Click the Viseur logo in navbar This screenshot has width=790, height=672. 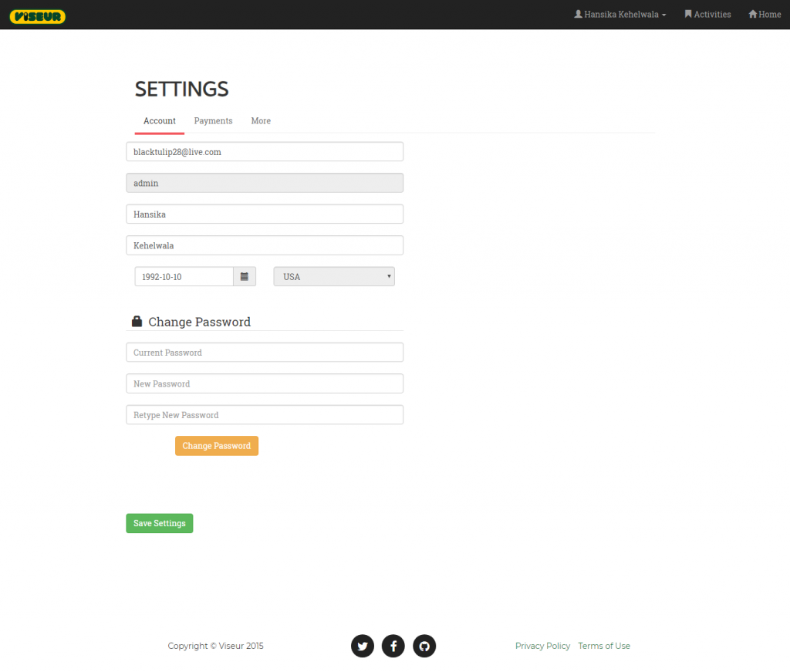point(38,15)
